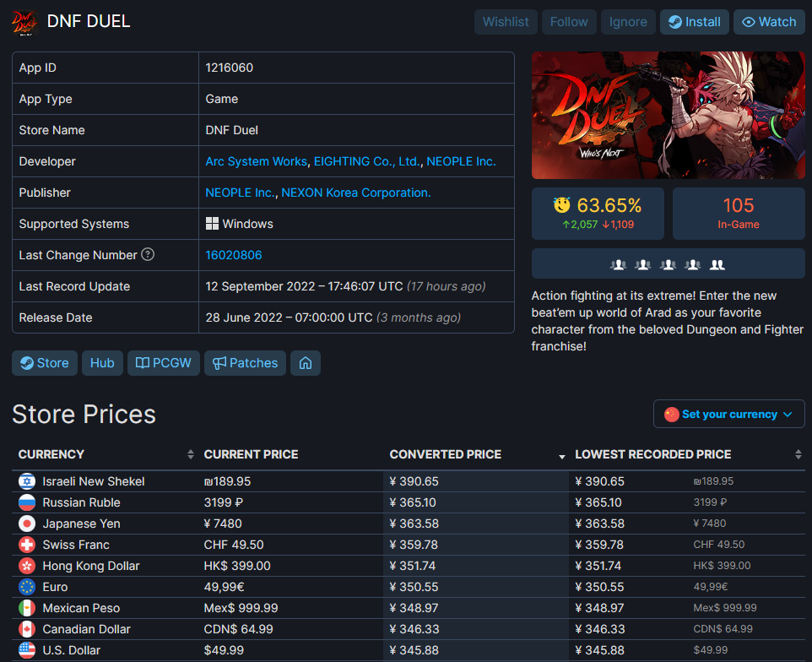Screen dimensions: 812x662
Task: Click the converted price ¥ 350.55
Action: point(414,587)
